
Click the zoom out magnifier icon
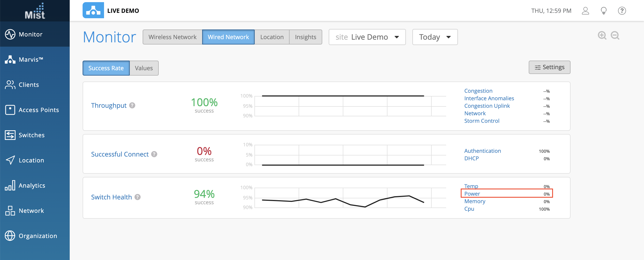615,35
